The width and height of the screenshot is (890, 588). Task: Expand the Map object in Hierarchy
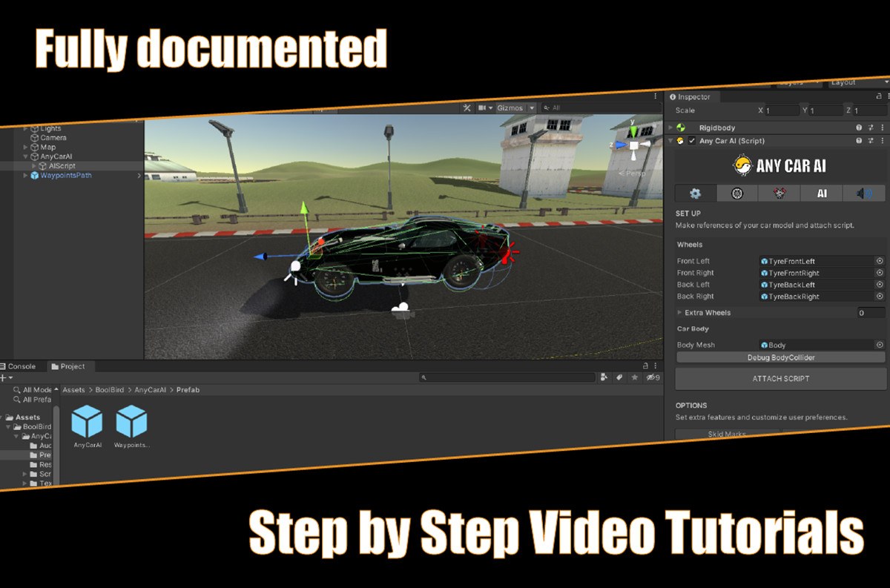point(25,147)
